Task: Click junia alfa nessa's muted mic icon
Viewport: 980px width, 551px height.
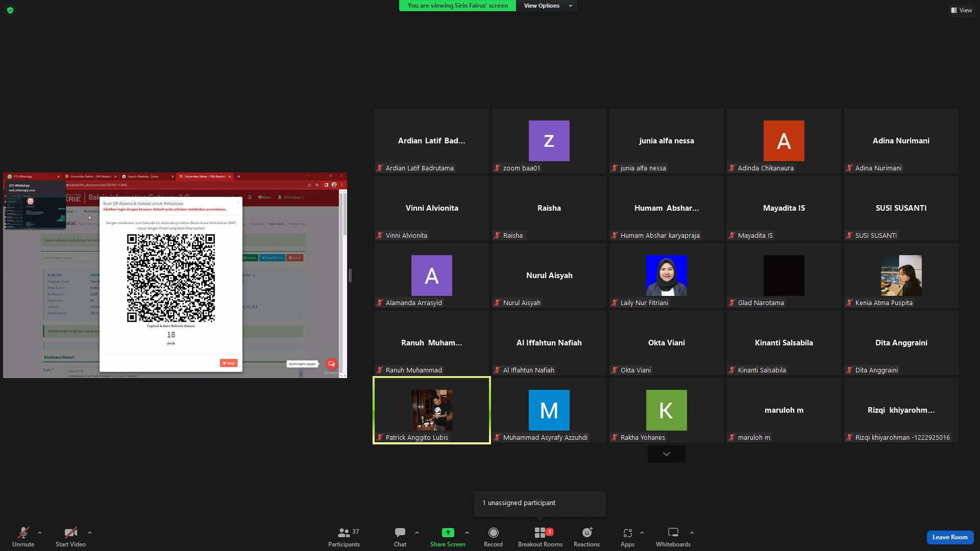Action: click(x=615, y=168)
